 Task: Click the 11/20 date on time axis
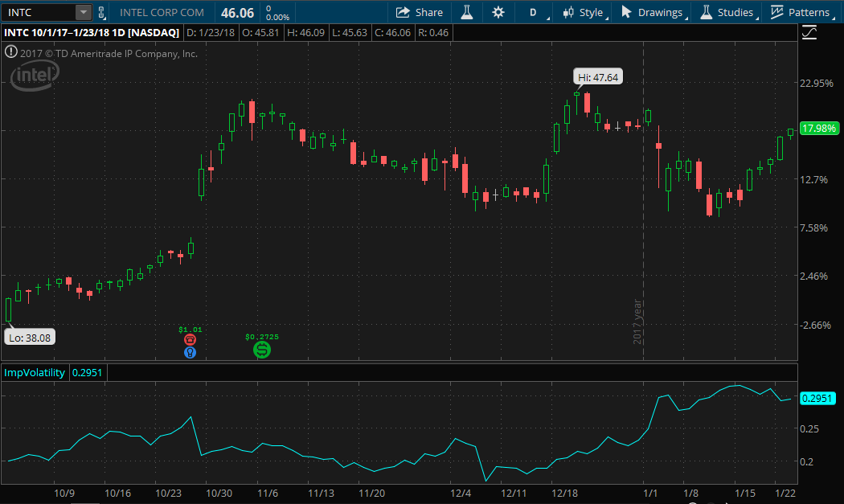tap(372, 494)
